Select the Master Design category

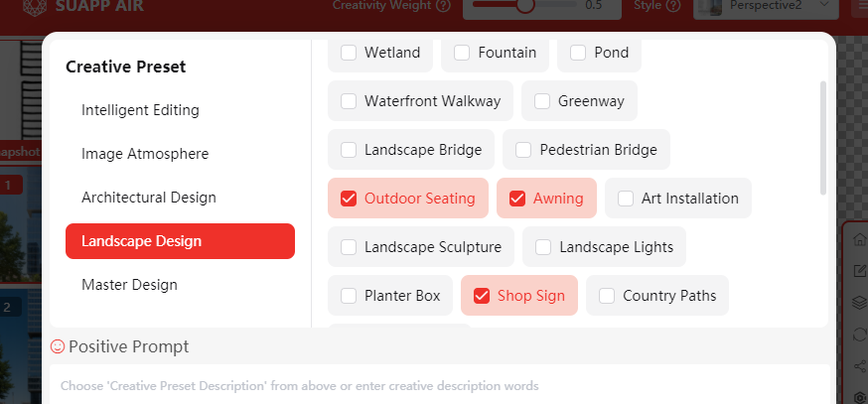point(129,285)
